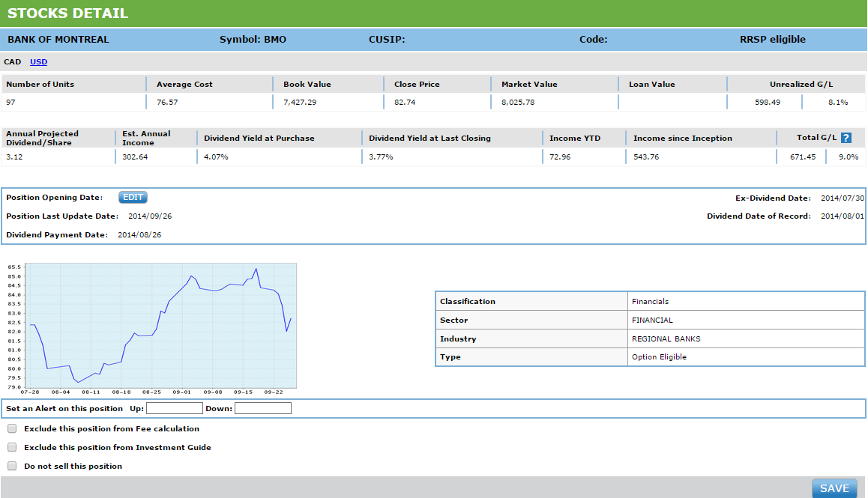This screenshot has height=498, width=868.
Task: Select the CAD currency tab
Action: (x=13, y=62)
